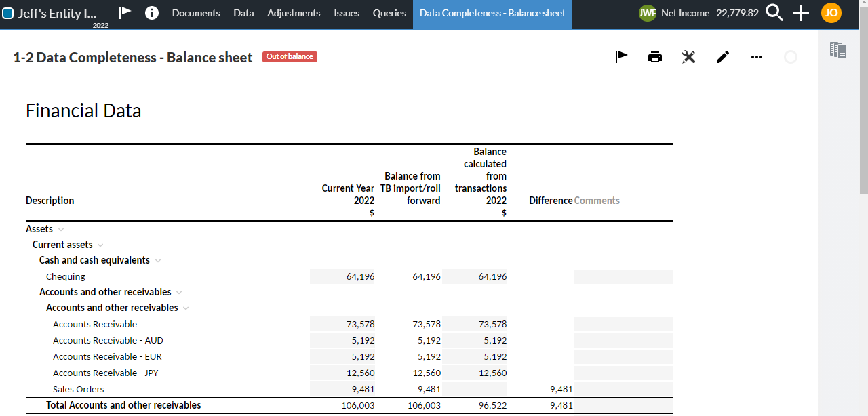868x416 pixels.
Task: Switch to the Issues tab
Action: click(347, 13)
